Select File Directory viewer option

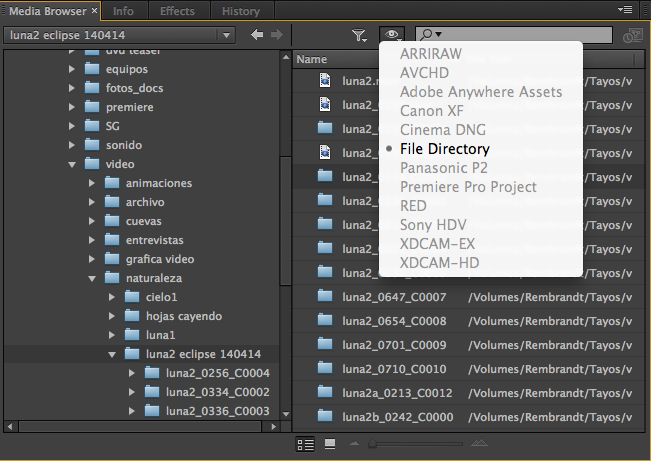(444, 149)
